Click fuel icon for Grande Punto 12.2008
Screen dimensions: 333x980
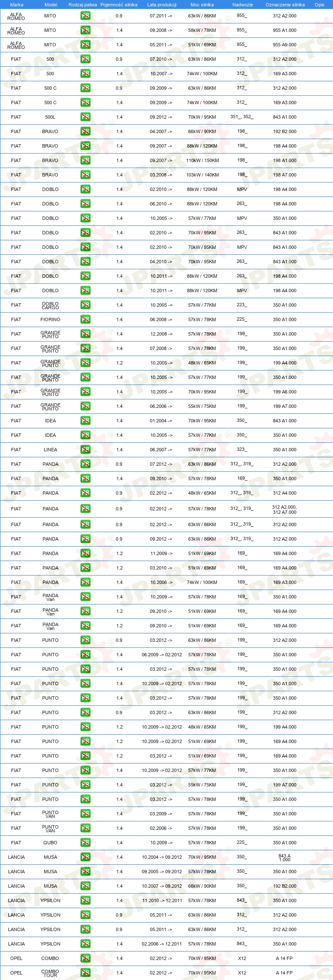(x=85, y=334)
